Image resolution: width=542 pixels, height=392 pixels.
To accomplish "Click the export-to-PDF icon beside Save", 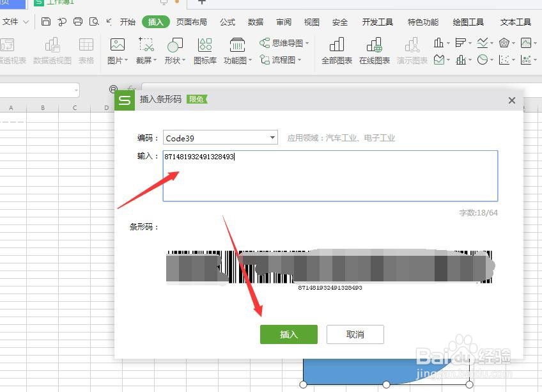I will (62, 22).
